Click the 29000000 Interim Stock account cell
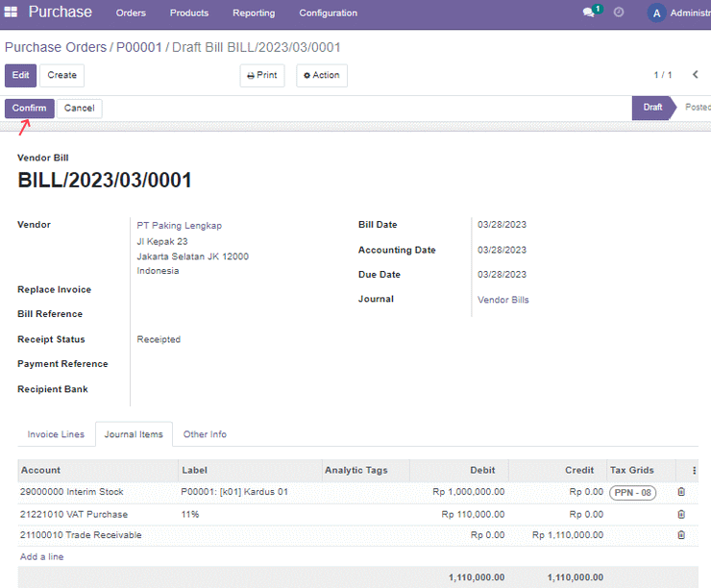The image size is (711, 588). (72, 492)
